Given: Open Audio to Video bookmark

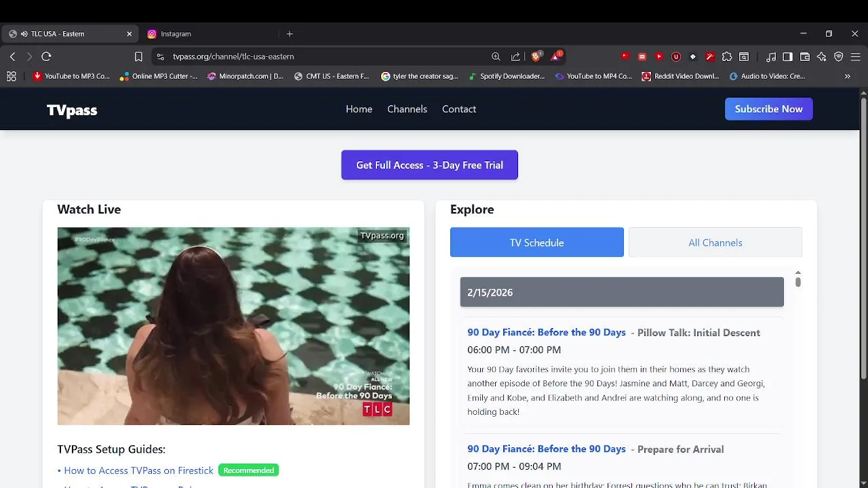Looking at the screenshot, I should pyautogui.click(x=767, y=77).
